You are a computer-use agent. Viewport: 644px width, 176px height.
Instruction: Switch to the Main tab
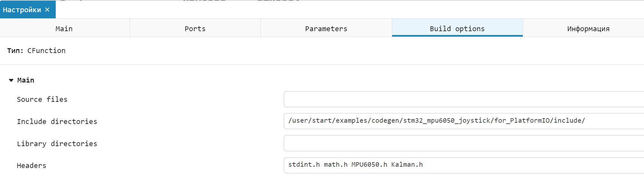coord(64,29)
